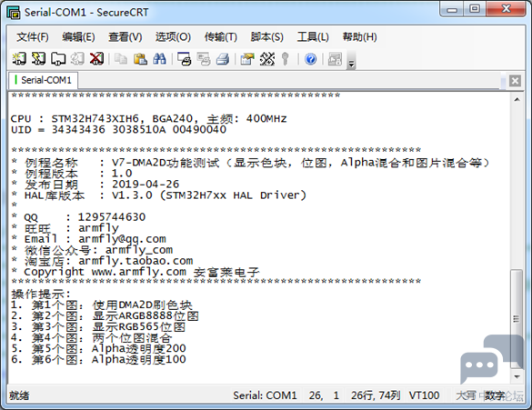Click the Copy toolbar icon

pos(121,59)
